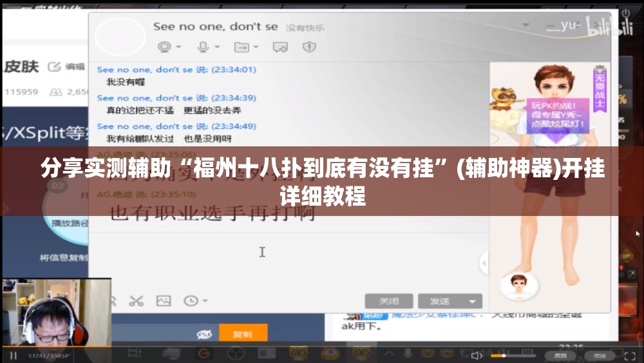Click the small avatar thumbnail under the 3D character

click(x=518, y=285)
